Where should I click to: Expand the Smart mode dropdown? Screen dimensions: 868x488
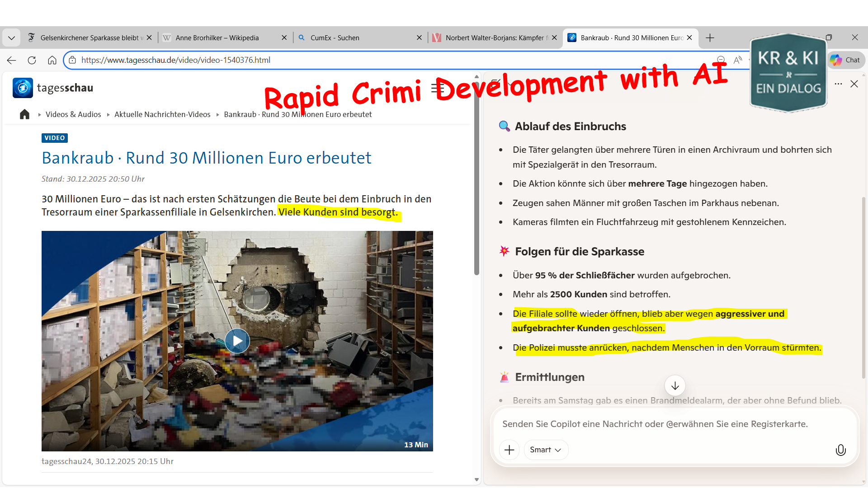(546, 450)
